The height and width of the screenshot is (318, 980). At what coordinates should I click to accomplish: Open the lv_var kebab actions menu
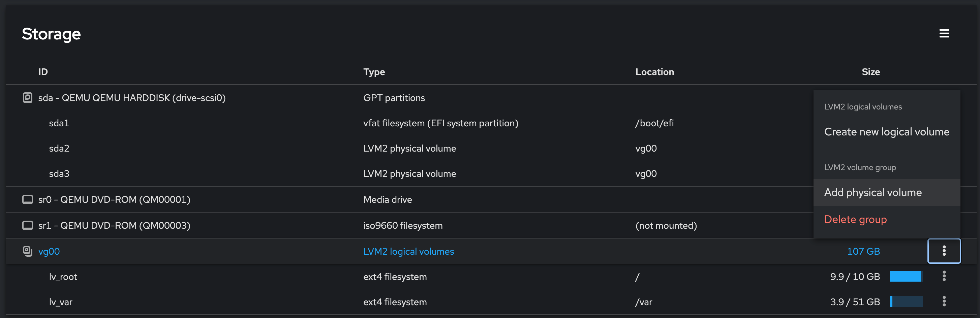point(944,301)
